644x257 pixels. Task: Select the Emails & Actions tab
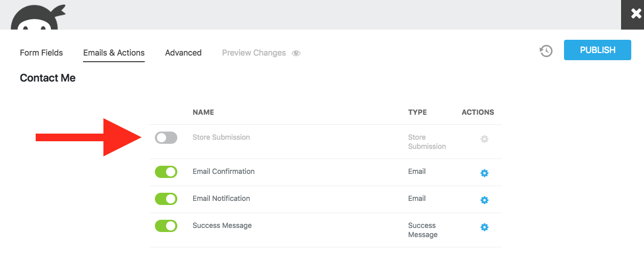click(114, 53)
